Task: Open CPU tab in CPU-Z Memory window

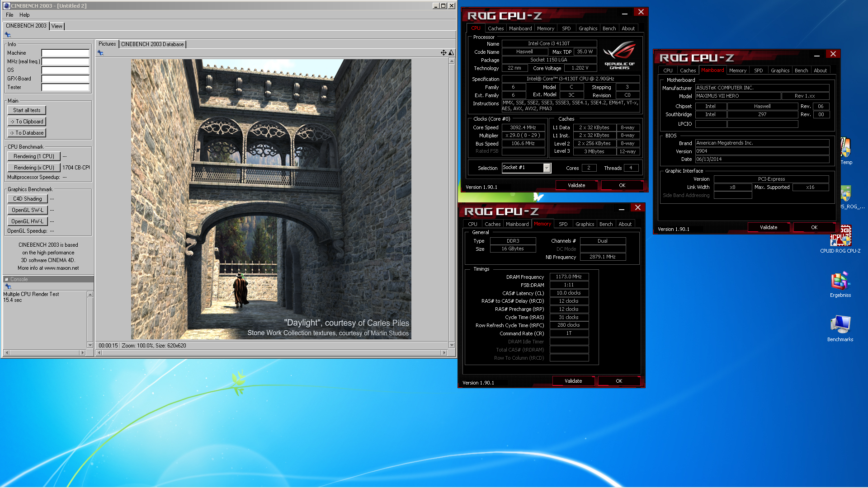Action: (472, 224)
